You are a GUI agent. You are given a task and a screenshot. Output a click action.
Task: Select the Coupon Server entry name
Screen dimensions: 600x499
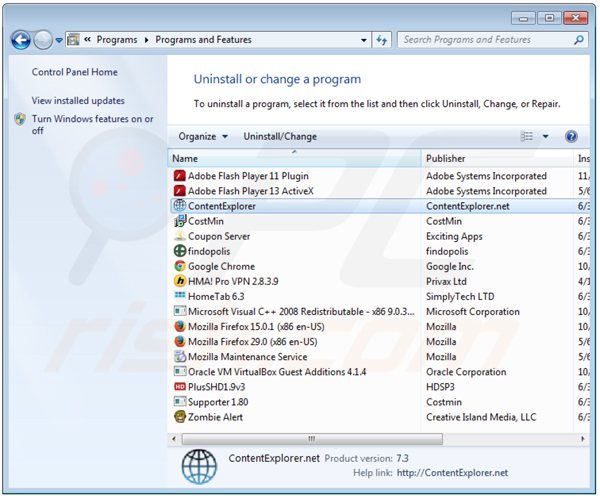point(219,236)
